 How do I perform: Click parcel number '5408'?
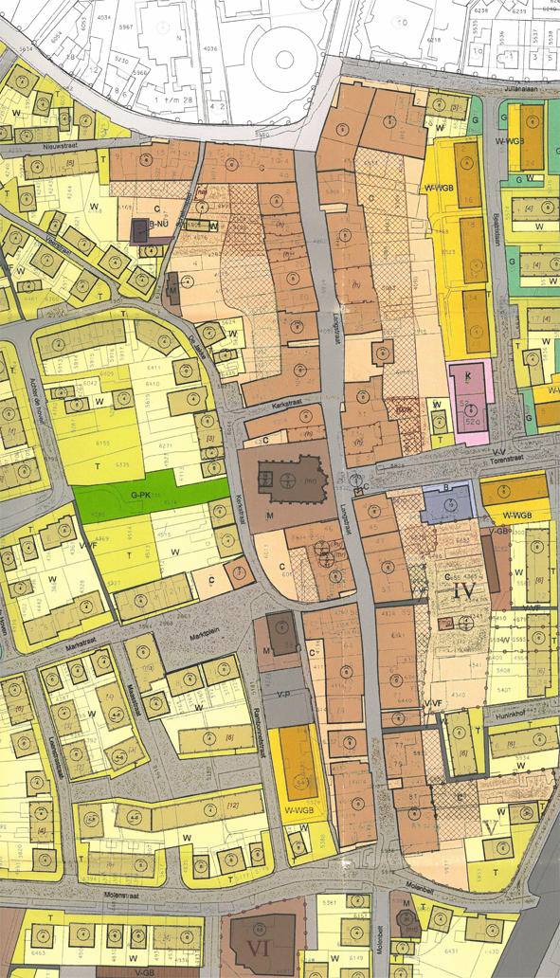click(x=503, y=671)
